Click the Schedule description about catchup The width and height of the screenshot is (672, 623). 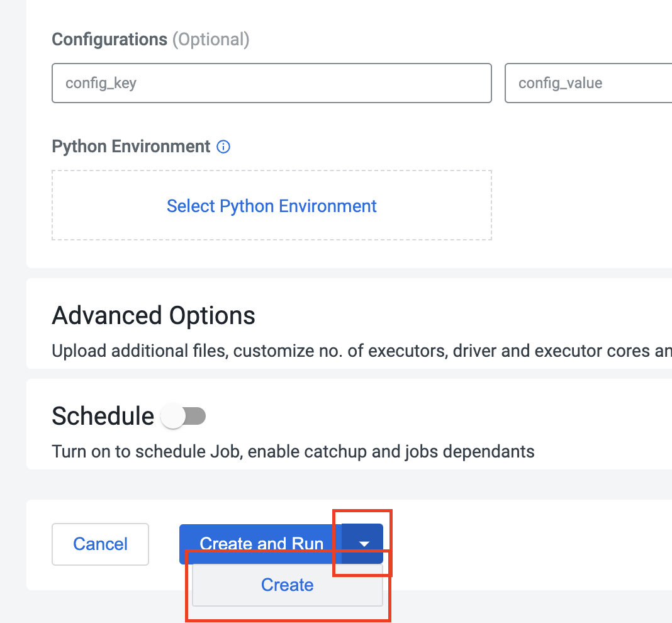tap(293, 451)
